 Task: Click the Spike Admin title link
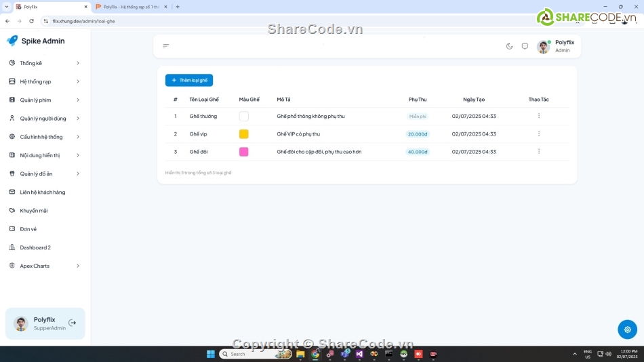(43, 41)
